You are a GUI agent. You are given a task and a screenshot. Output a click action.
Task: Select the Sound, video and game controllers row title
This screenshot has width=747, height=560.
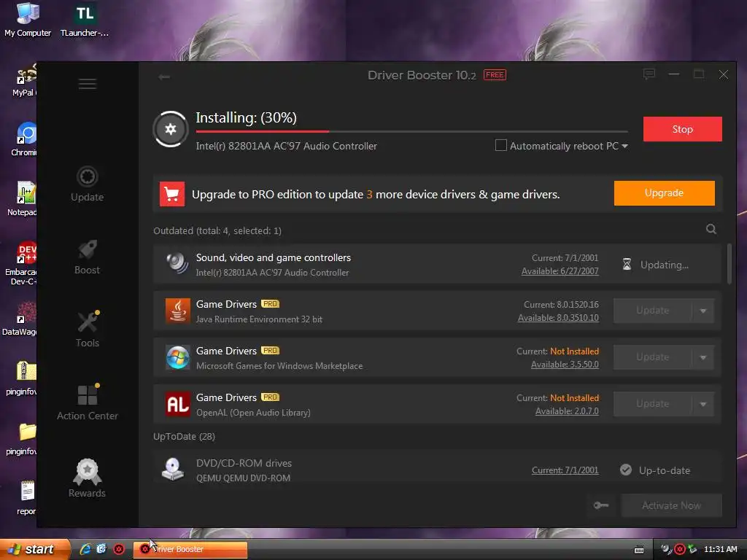point(274,257)
